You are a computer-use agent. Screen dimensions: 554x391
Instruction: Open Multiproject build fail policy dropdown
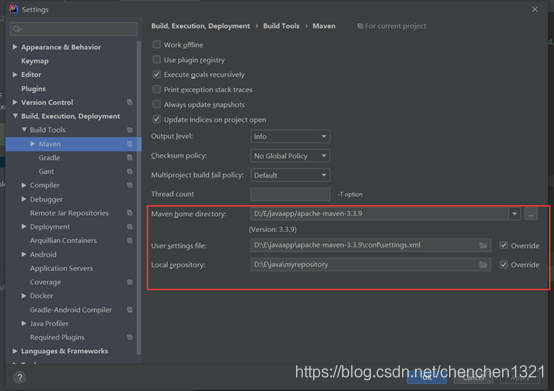290,175
